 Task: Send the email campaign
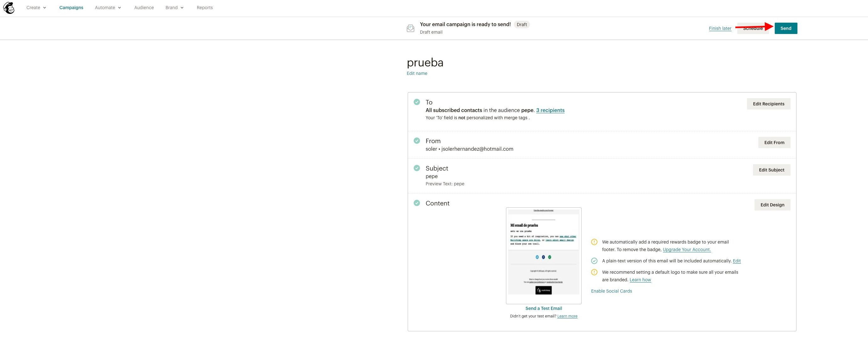(x=786, y=28)
